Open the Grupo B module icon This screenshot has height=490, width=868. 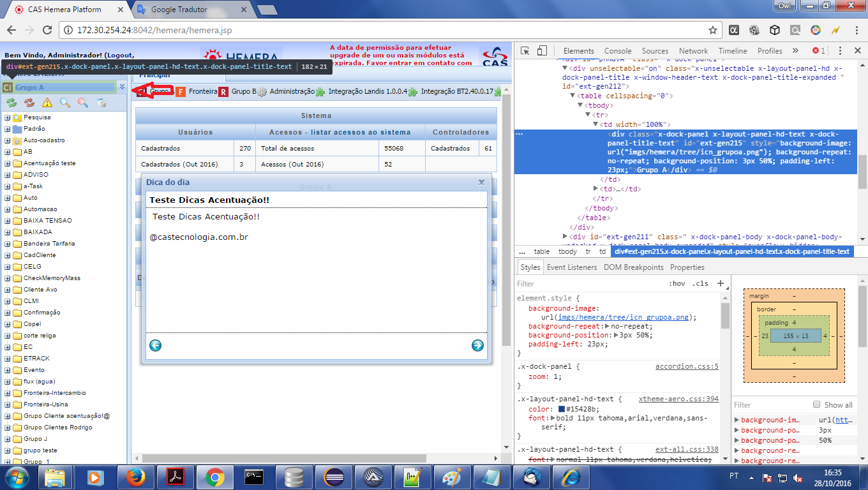coord(223,92)
